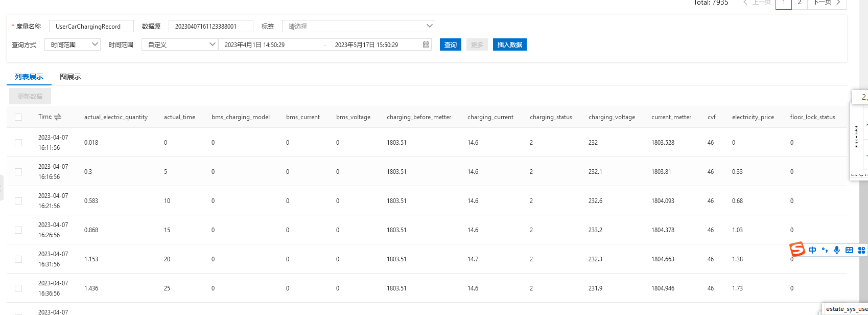This screenshot has height=315, width=868.
Task: Click the Time column sort icon
Action: click(58, 117)
